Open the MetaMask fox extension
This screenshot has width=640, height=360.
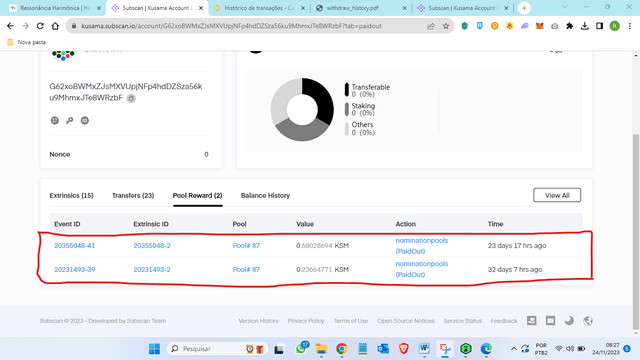(x=540, y=26)
